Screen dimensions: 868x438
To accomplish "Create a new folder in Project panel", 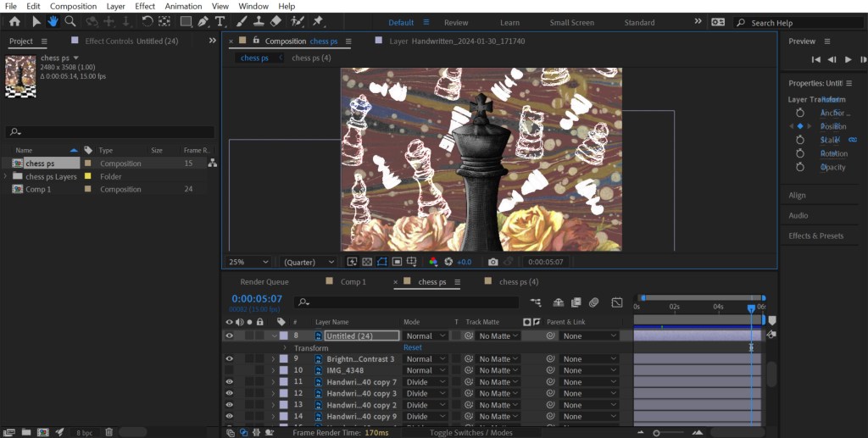I will (x=26, y=432).
